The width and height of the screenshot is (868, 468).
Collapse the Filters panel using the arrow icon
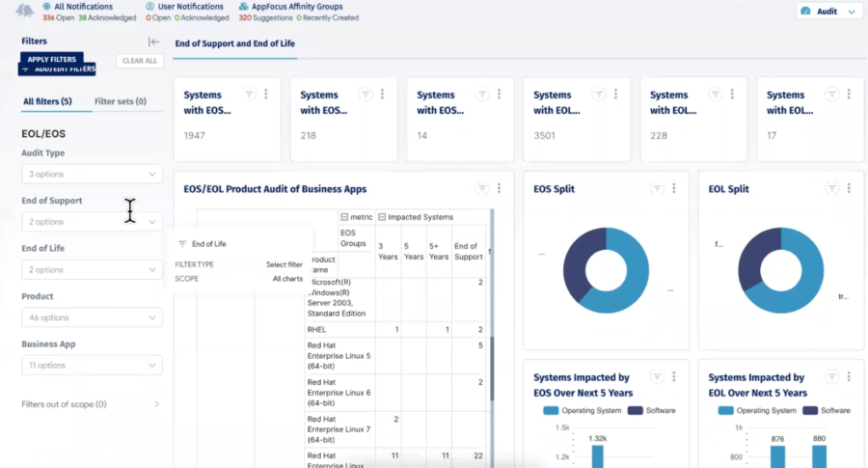pyautogui.click(x=153, y=41)
